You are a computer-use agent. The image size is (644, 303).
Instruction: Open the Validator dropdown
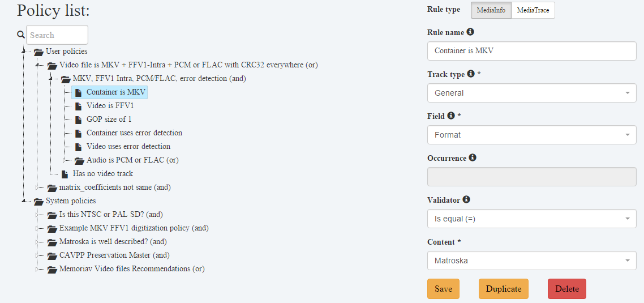[x=532, y=219]
